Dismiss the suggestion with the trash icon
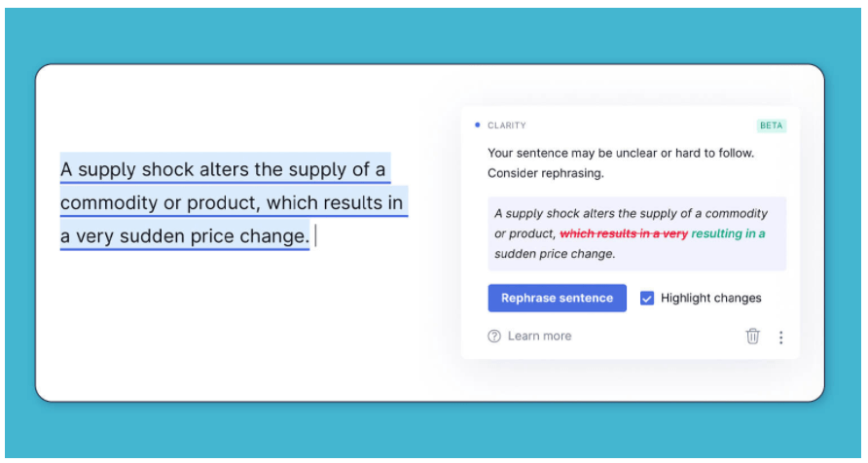Screen dimensions: 868x463 [x=752, y=336]
